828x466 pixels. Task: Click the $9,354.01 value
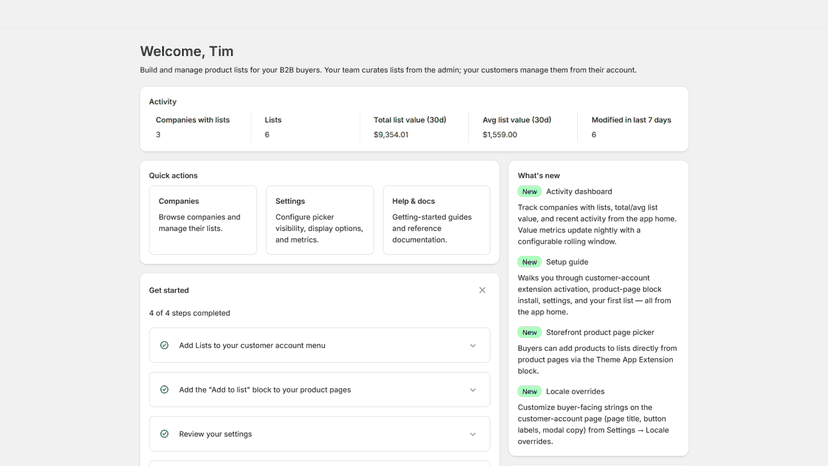coord(391,135)
